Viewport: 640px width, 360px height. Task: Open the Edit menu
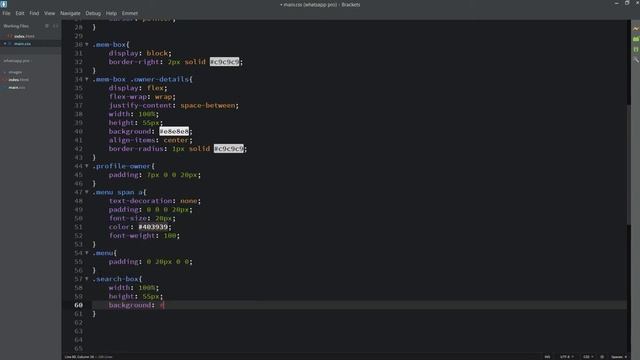(x=20, y=13)
